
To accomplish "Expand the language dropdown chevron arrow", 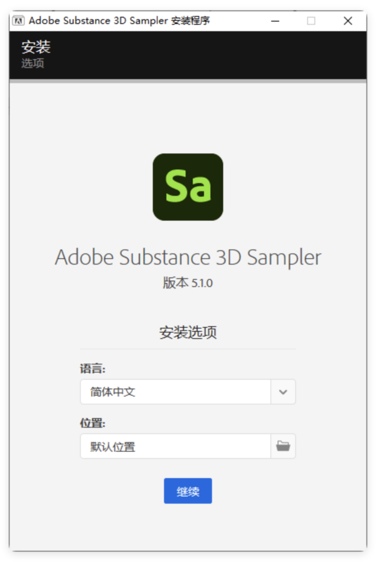I will (x=283, y=392).
